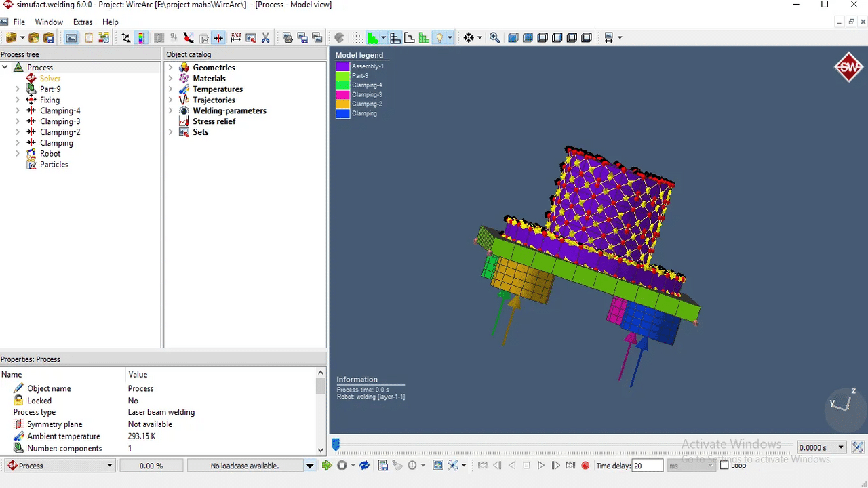This screenshot has height=488, width=868.
Task: Click the play animation button
Action: point(541,466)
